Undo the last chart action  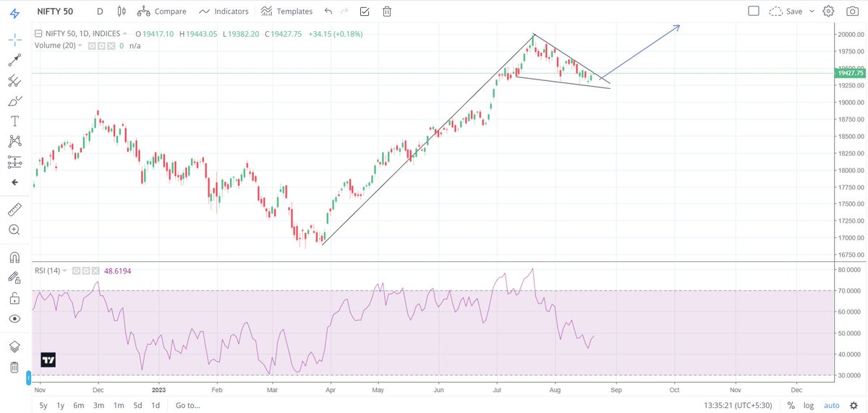coord(329,12)
